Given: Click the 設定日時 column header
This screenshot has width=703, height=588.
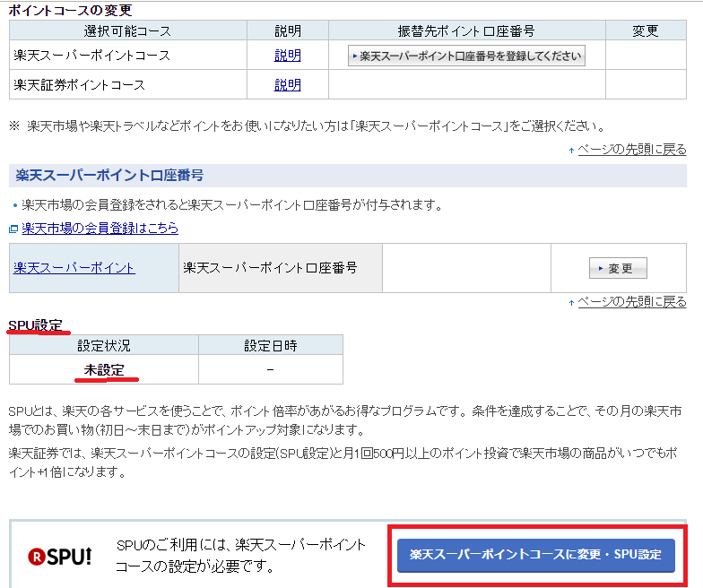Looking at the screenshot, I should coord(271,346).
